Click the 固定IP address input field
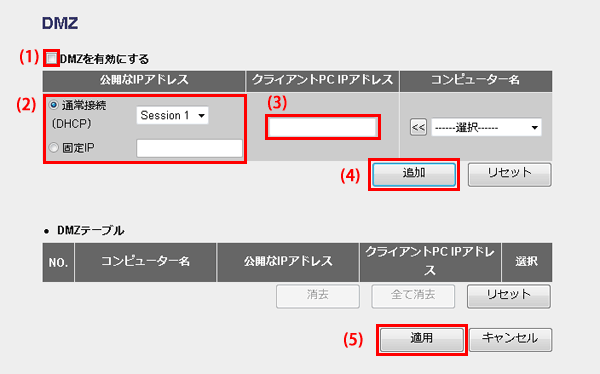 (x=189, y=148)
